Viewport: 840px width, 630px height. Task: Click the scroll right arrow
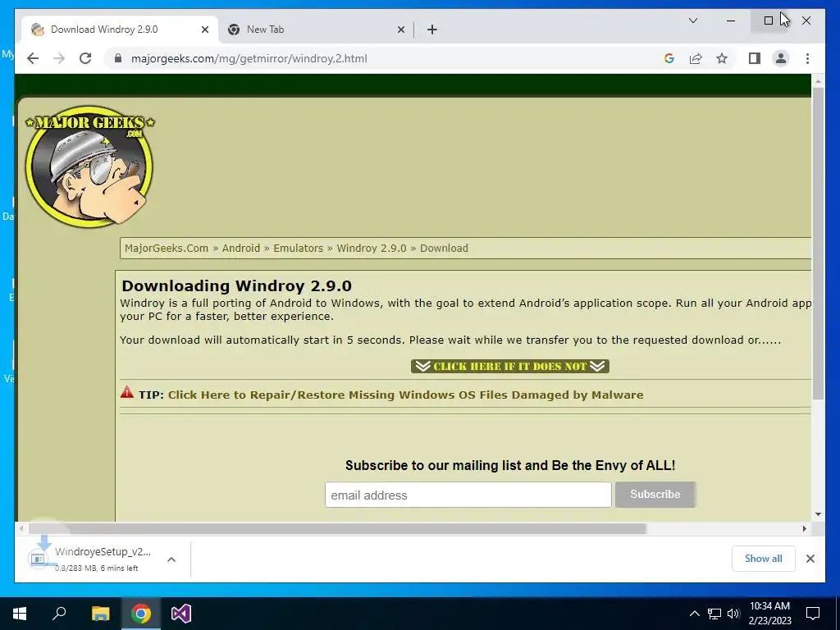[804, 529]
